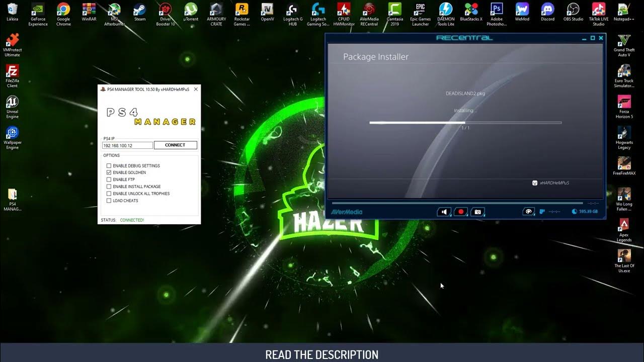Take a snapshot in RECentral

[x=478, y=212]
